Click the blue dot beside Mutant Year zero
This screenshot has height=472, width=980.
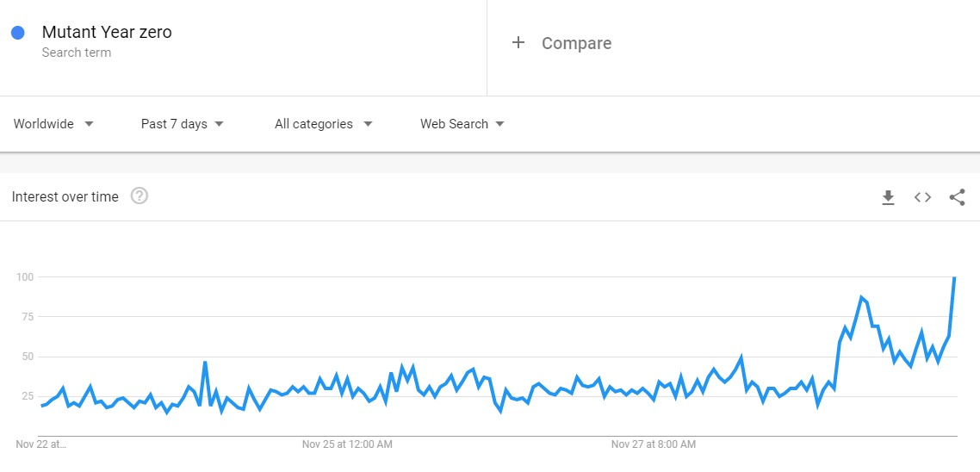[x=18, y=33]
